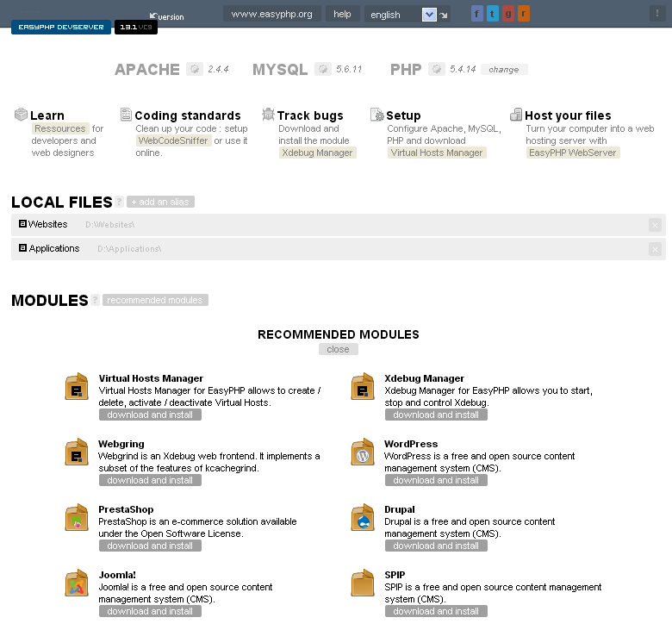Download and install Drupal module

pos(436,546)
